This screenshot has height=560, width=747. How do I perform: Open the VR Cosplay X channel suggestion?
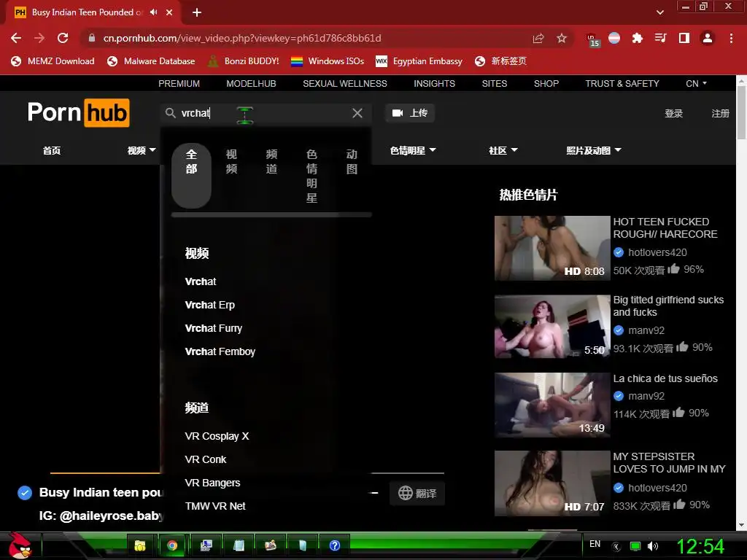(217, 436)
